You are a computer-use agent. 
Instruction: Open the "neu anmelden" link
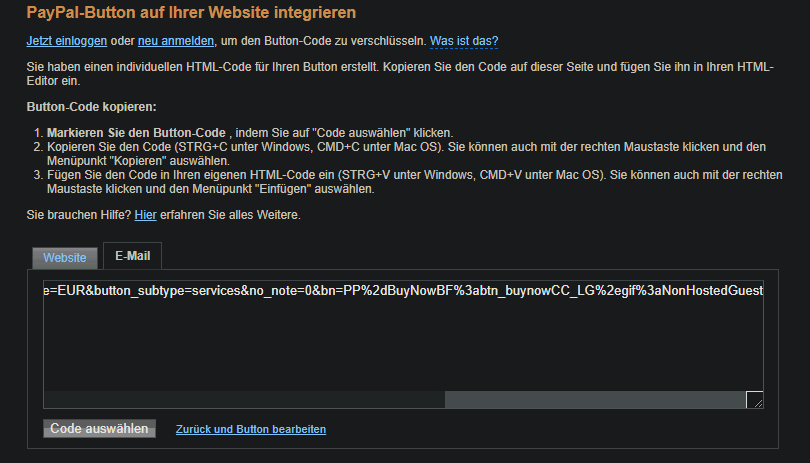pos(176,41)
